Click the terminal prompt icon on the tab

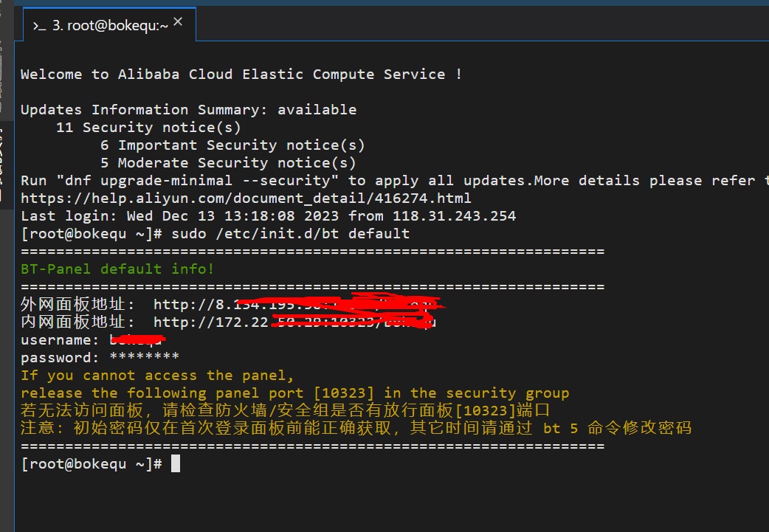(x=39, y=26)
